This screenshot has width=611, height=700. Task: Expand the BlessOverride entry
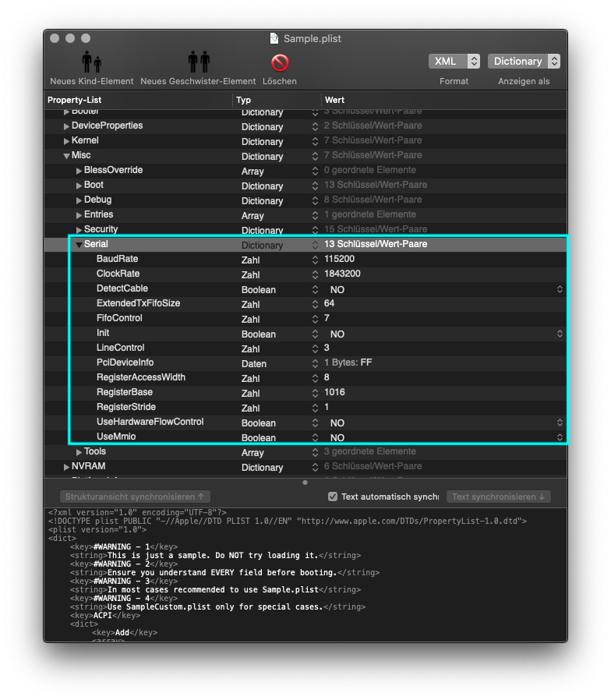(x=79, y=171)
